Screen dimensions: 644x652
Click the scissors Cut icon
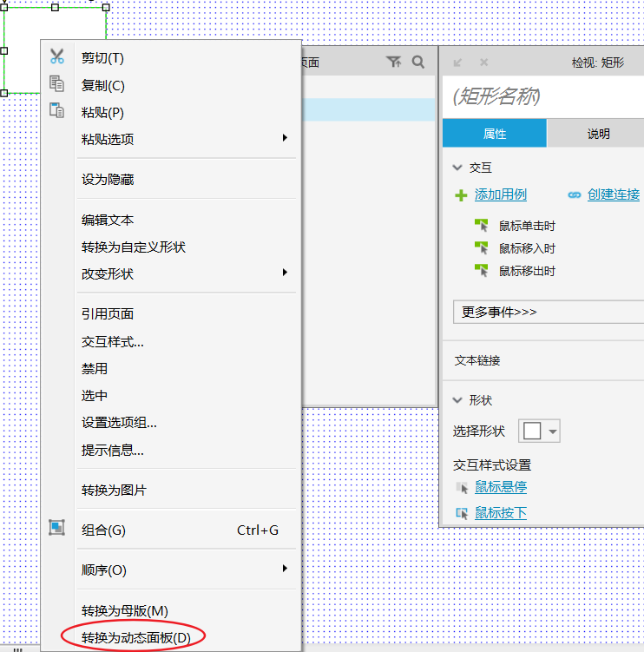[x=57, y=56]
